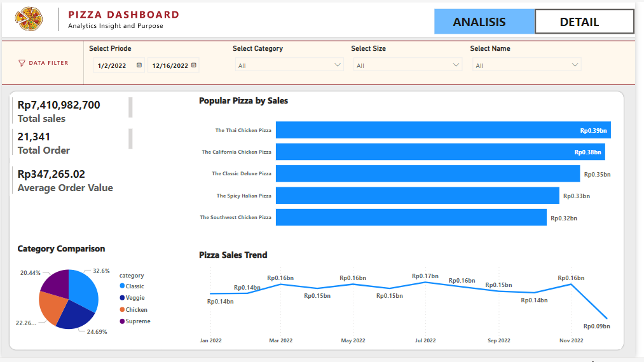Screen dimensions: 644x362
Task: Switch to the ANALISIS tab
Action: coord(484,22)
